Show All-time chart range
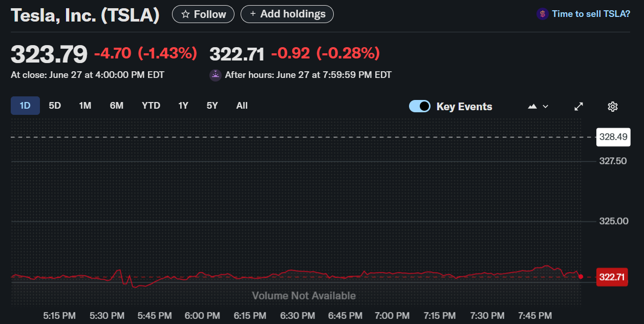The height and width of the screenshot is (324, 644). point(242,106)
